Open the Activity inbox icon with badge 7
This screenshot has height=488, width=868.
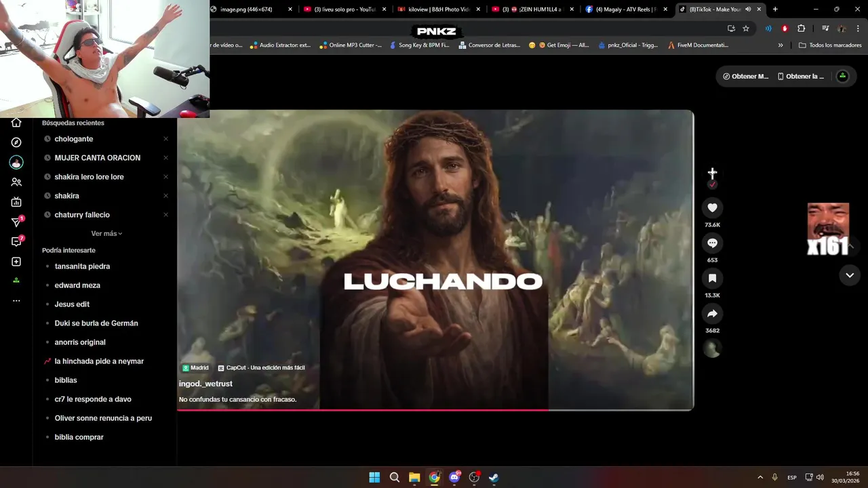[17, 241]
